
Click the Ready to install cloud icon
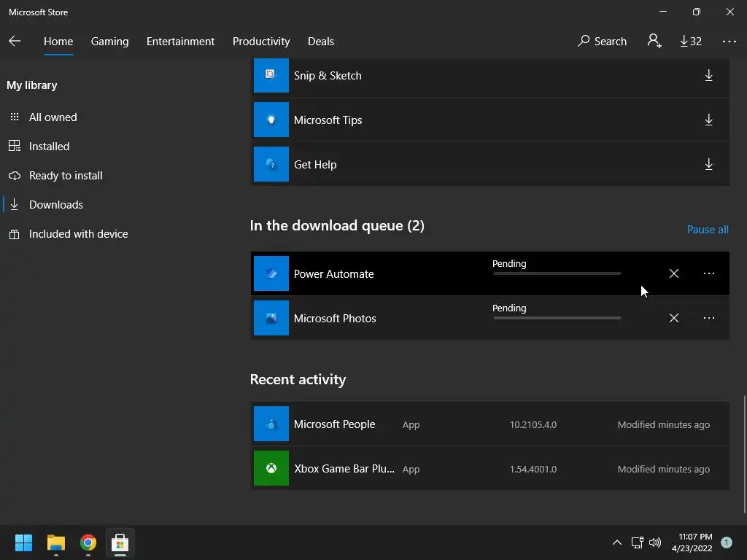click(15, 176)
